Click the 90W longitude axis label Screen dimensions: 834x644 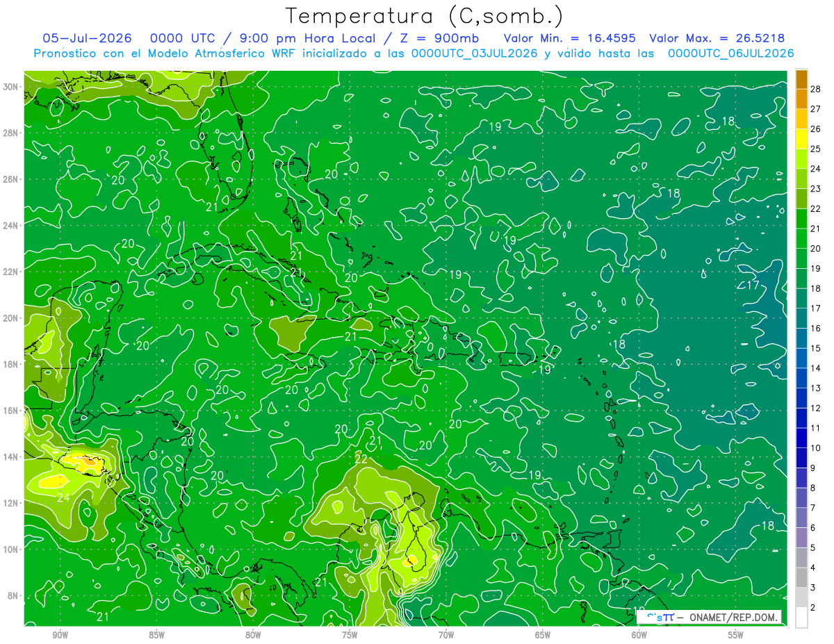(60, 635)
